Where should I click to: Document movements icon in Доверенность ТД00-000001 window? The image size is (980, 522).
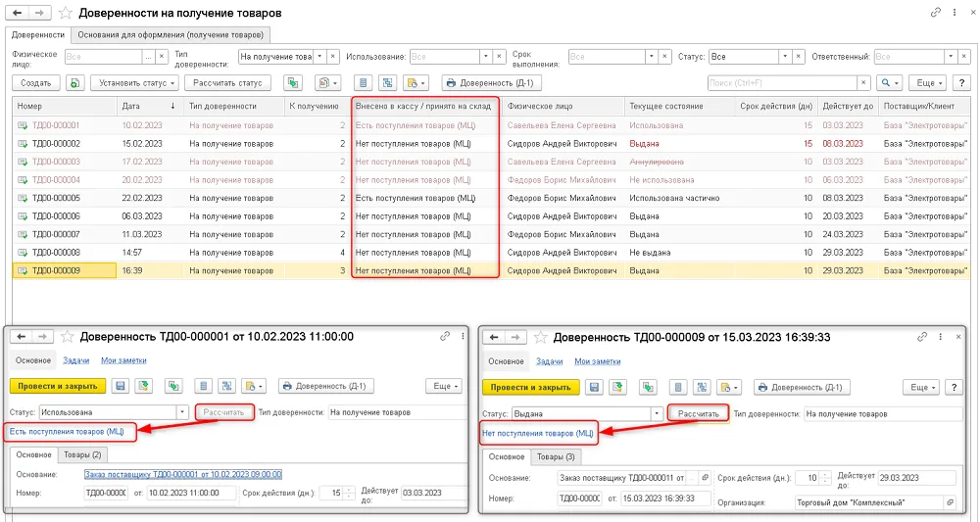[x=203, y=387]
